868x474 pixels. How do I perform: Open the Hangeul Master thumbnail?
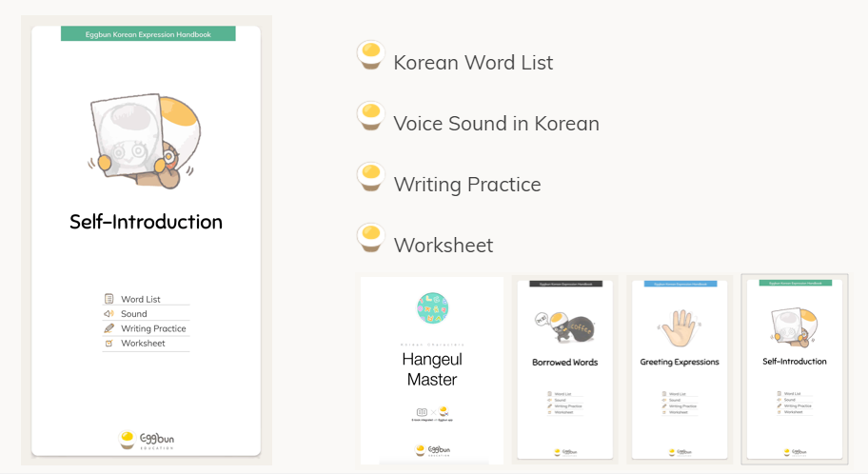click(432, 369)
